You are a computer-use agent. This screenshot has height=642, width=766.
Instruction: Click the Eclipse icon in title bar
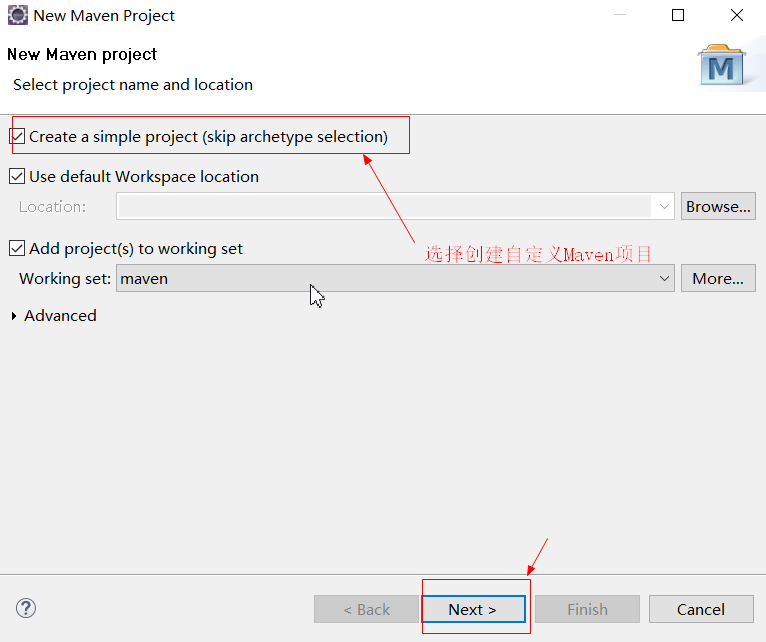[x=18, y=15]
